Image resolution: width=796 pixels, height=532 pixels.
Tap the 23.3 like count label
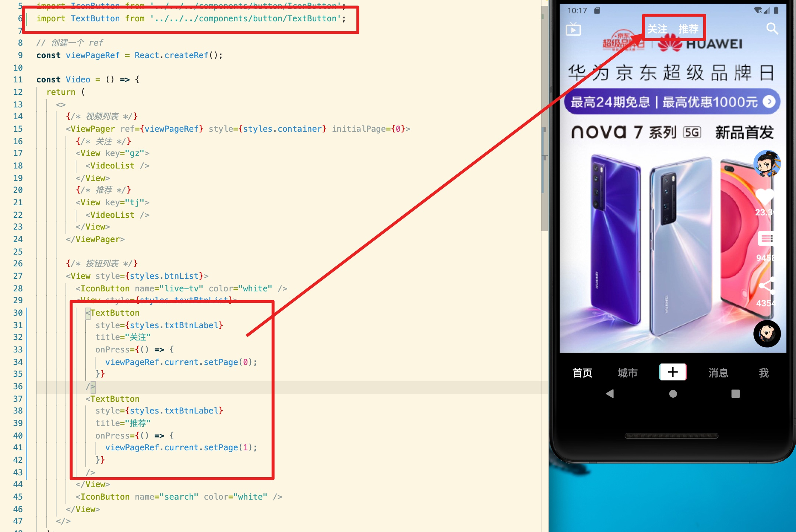pos(764,212)
